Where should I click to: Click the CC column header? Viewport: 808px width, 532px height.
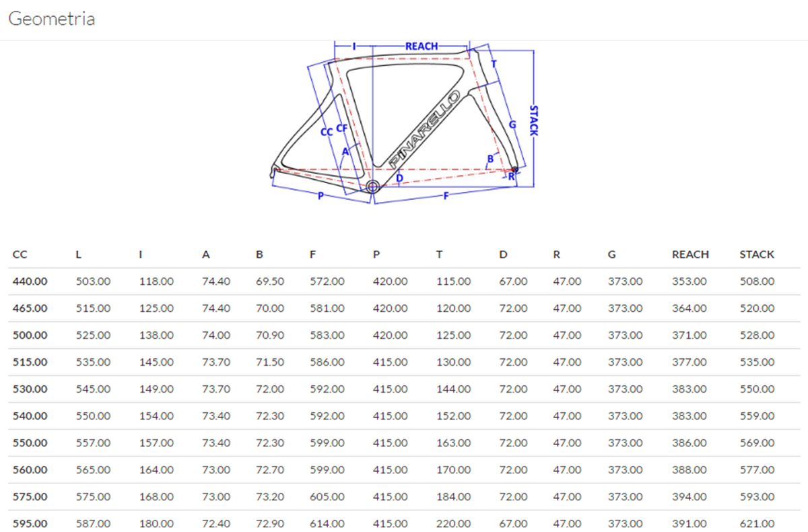click(x=20, y=255)
